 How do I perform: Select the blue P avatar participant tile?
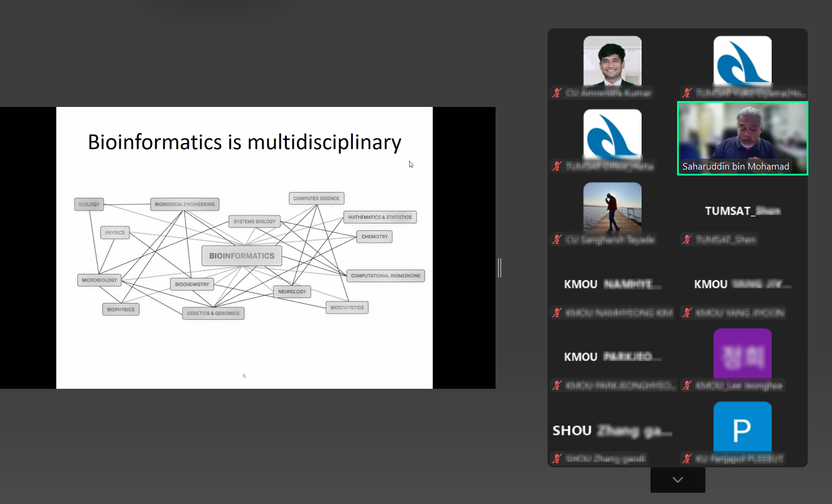pyautogui.click(x=742, y=427)
